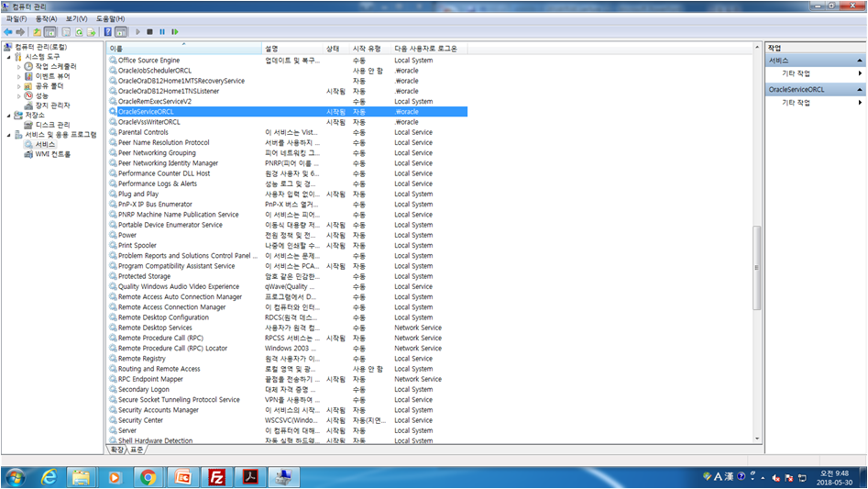Click the refresh toolbar icon
This screenshot has width=868, height=489.
[x=79, y=32]
